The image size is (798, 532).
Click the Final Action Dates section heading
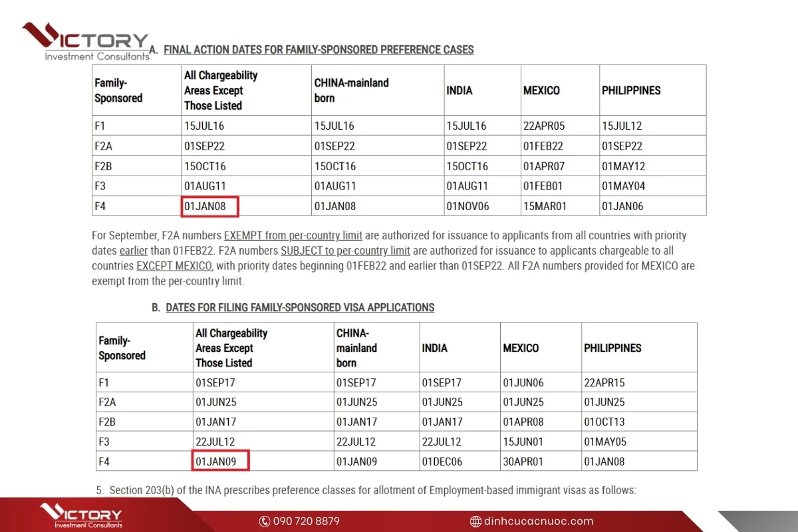[319, 50]
